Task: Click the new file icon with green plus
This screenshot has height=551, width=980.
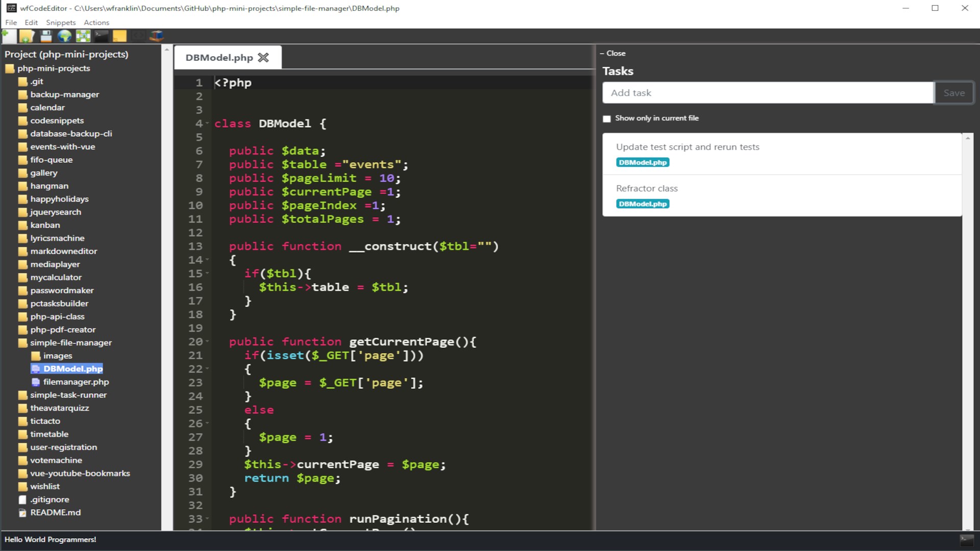Action: tap(9, 36)
